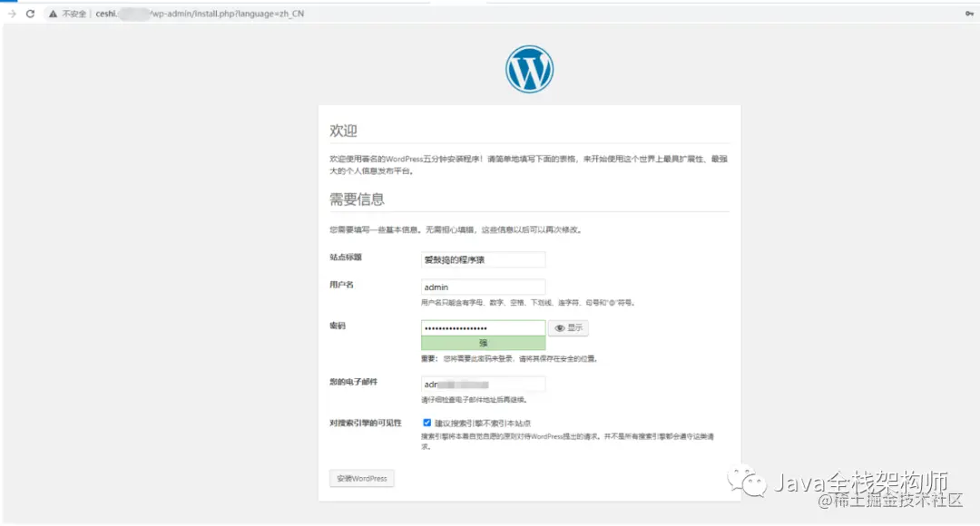Click into the password field
This screenshot has height=526, width=980.
(x=483, y=327)
